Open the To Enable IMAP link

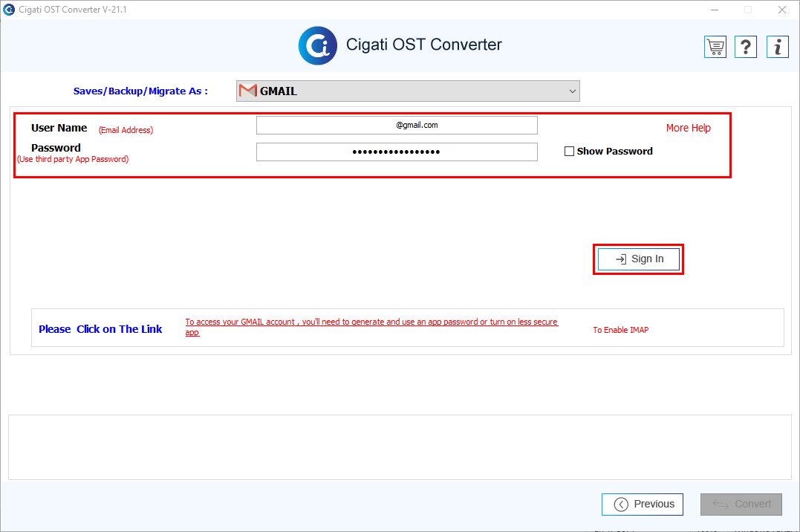tap(620, 330)
